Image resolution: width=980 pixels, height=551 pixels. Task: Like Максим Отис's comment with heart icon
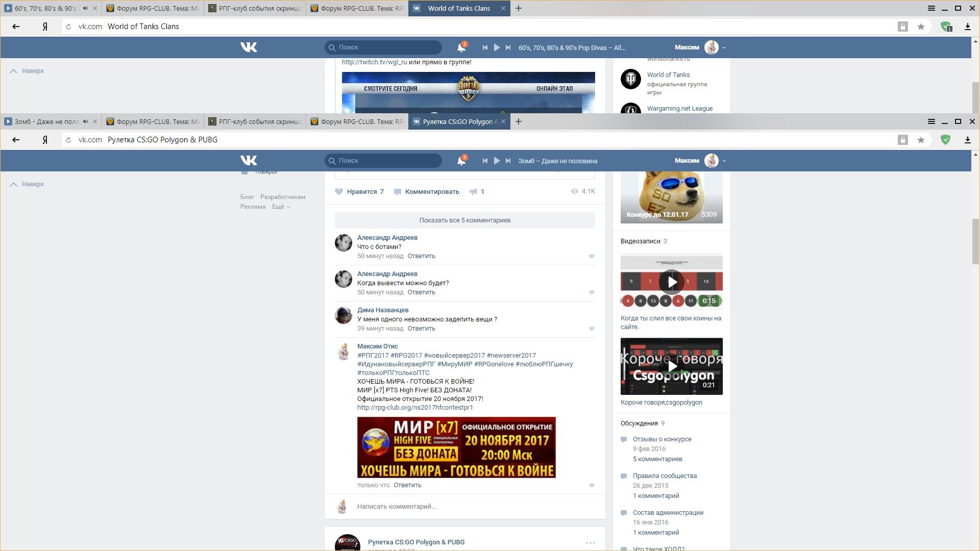592,486
